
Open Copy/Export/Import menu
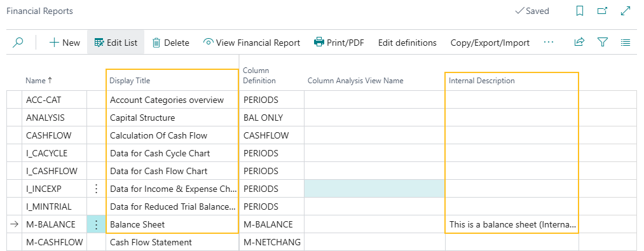coord(490,43)
